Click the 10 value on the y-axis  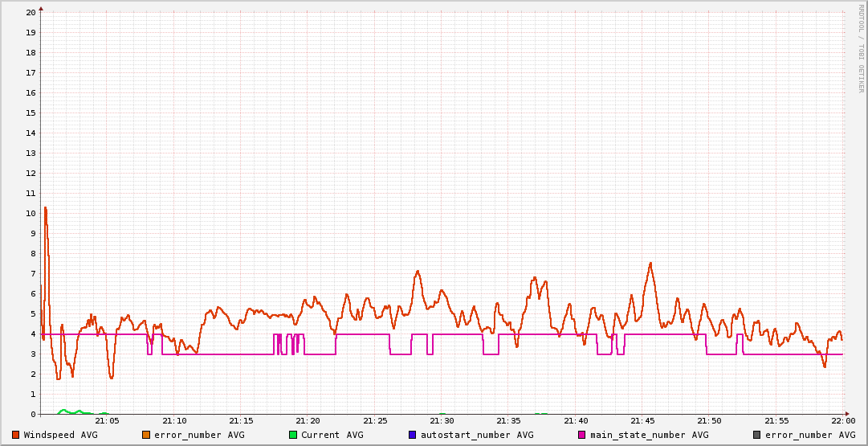31,213
